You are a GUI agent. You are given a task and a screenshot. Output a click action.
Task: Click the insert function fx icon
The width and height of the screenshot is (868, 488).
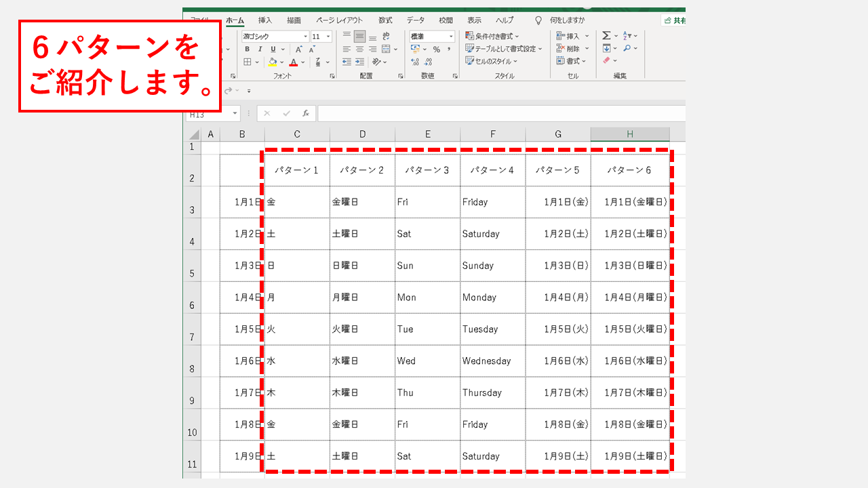click(x=306, y=114)
